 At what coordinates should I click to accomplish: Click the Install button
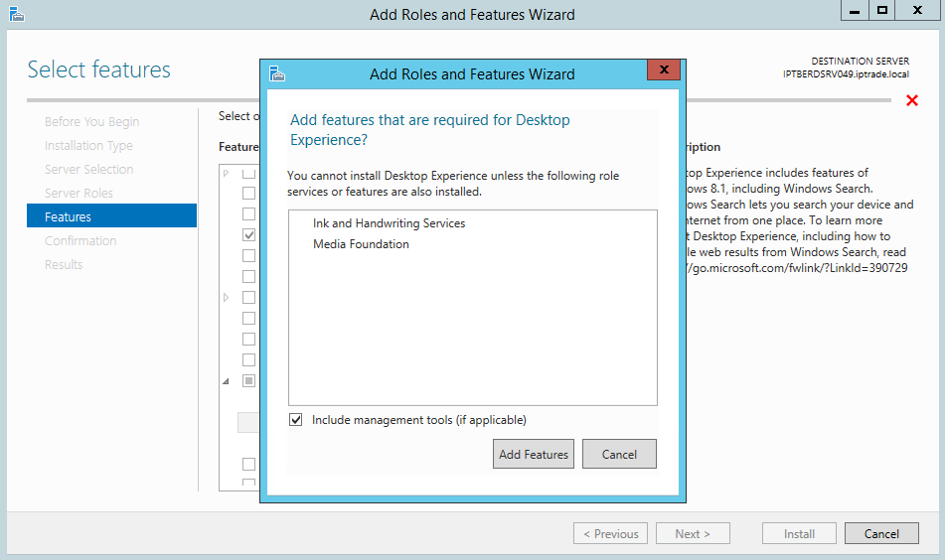[799, 533]
